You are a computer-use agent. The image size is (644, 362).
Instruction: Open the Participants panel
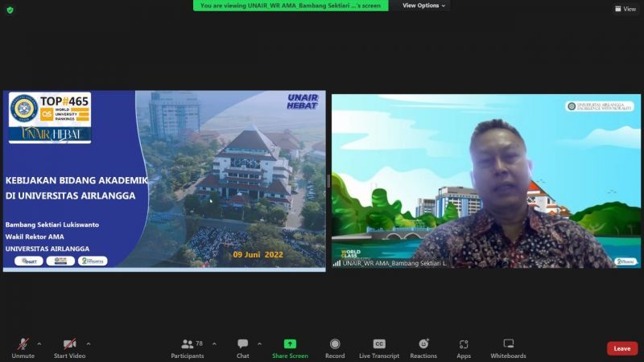(188, 348)
